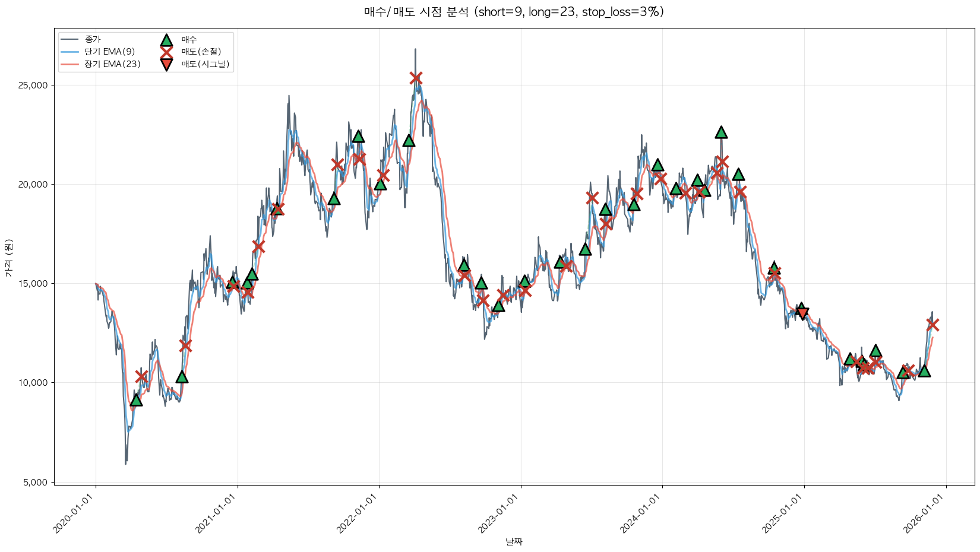Click the green 매수 triangle in legend

[166, 40]
